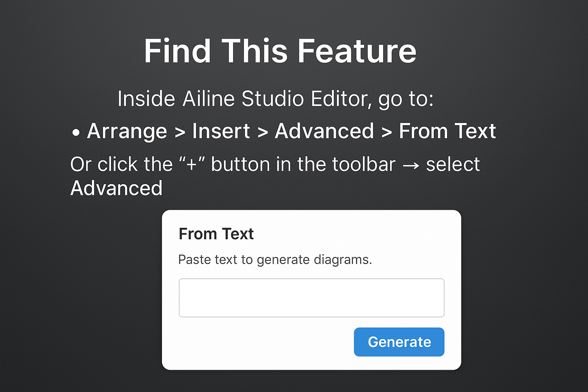Click the word "button" in the instruction
588x392 pixels.
tap(241, 165)
